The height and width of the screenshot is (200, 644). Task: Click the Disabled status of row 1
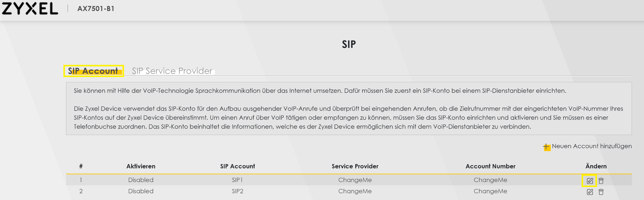[141, 180]
